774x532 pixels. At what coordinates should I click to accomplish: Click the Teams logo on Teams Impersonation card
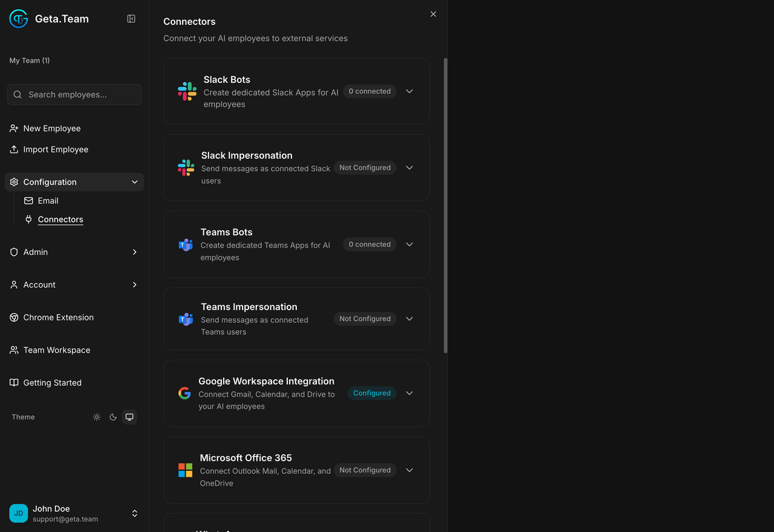click(x=186, y=319)
